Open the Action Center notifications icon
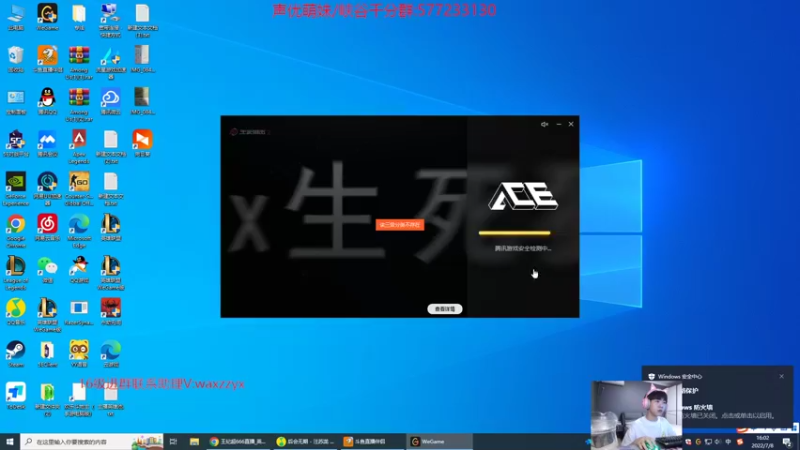The image size is (800, 450). point(787,442)
